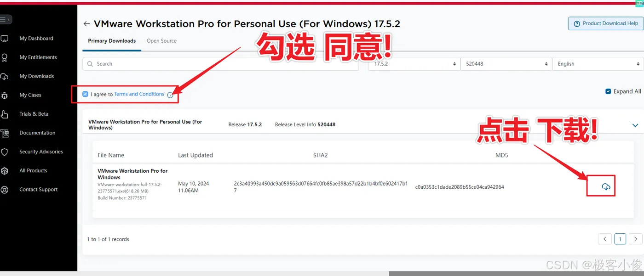The width and height of the screenshot is (644, 276).
Task: Uncheck the Expand All checkbox
Action: pos(608,91)
